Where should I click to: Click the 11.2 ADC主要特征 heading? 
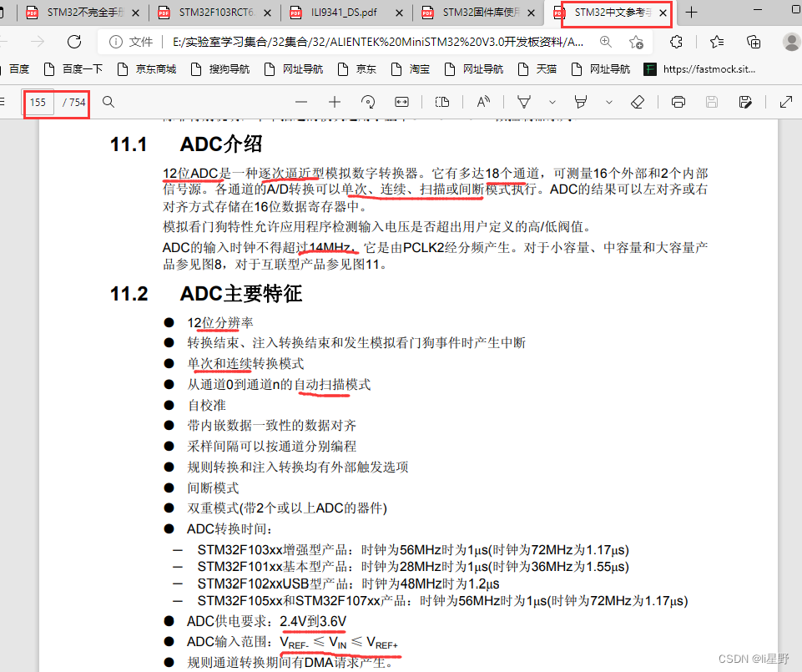206,294
